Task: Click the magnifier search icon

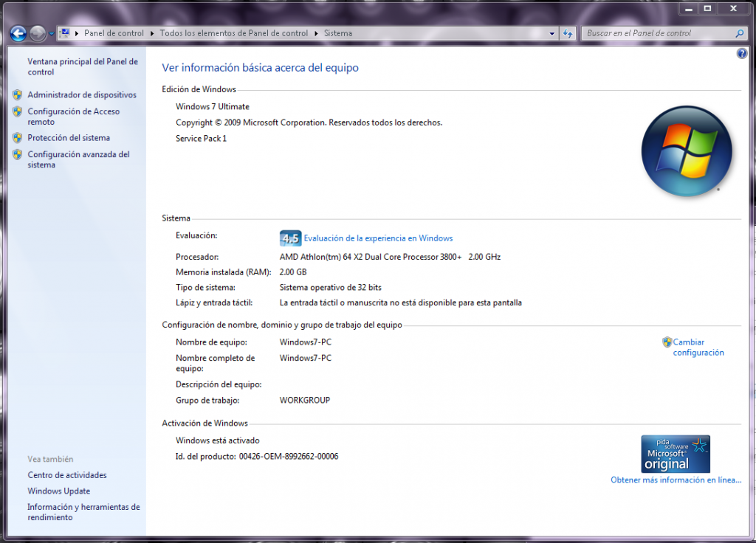Action: [x=740, y=33]
